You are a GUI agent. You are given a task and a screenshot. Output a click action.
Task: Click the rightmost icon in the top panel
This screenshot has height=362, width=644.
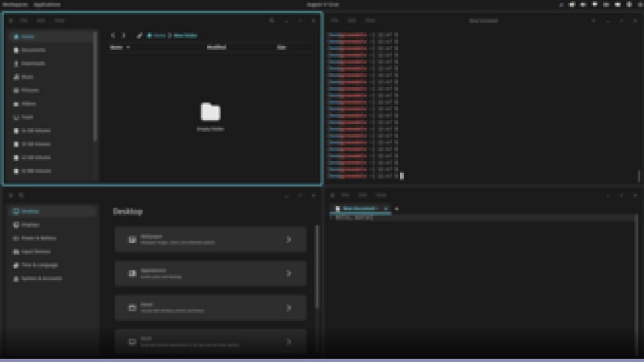tap(641, 5)
